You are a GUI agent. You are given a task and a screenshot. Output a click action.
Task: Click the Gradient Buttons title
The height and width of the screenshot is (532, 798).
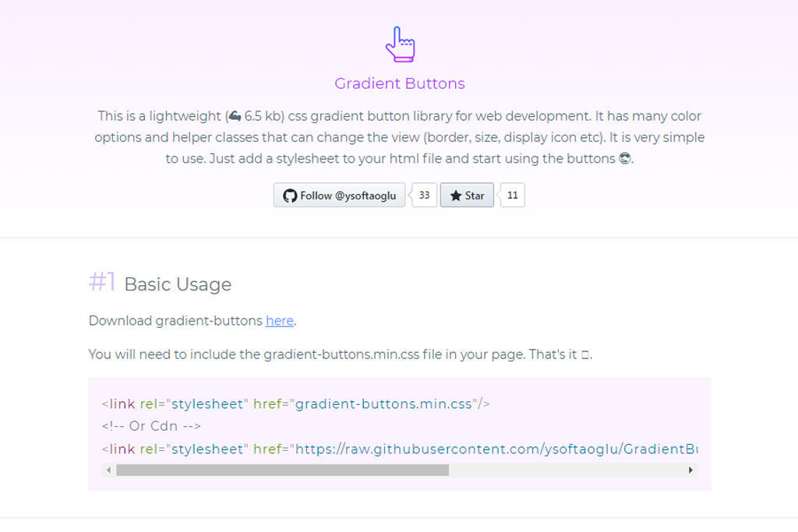pos(400,83)
